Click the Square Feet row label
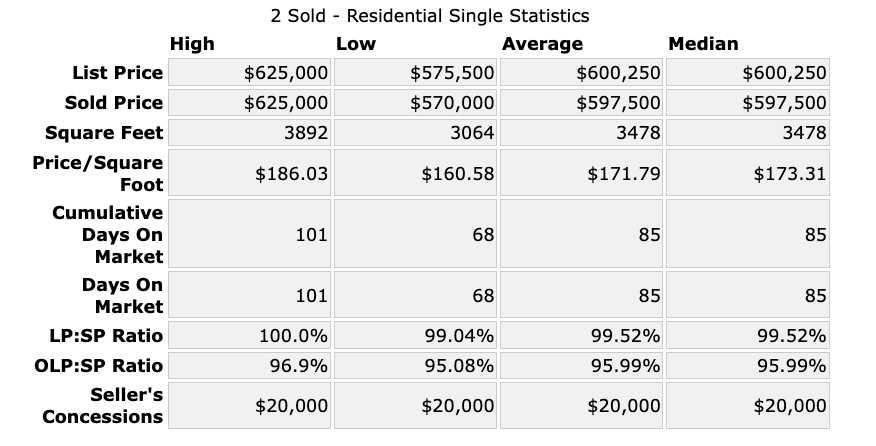The height and width of the screenshot is (446, 876). click(x=109, y=133)
